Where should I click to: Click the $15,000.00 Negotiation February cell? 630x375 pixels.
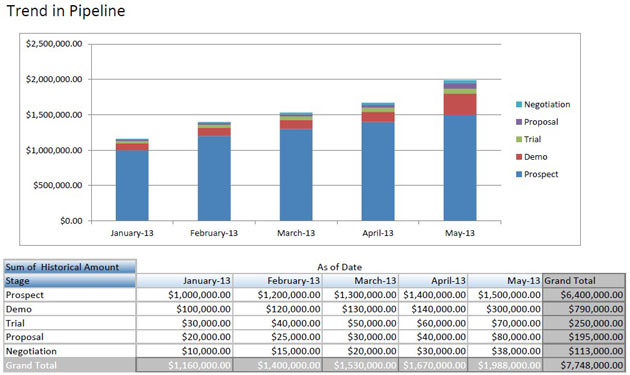[278, 351]
